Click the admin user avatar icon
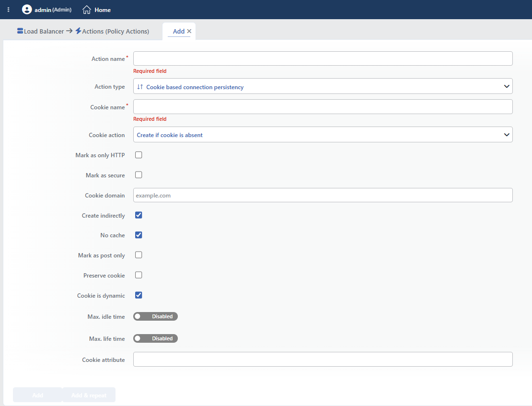Screen dimensions: 532x406 pos(27,10)
